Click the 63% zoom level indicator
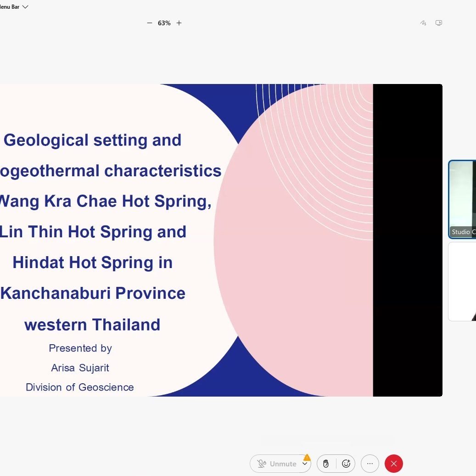The height and width of the screenshot is (476, 476). [164, 23]
